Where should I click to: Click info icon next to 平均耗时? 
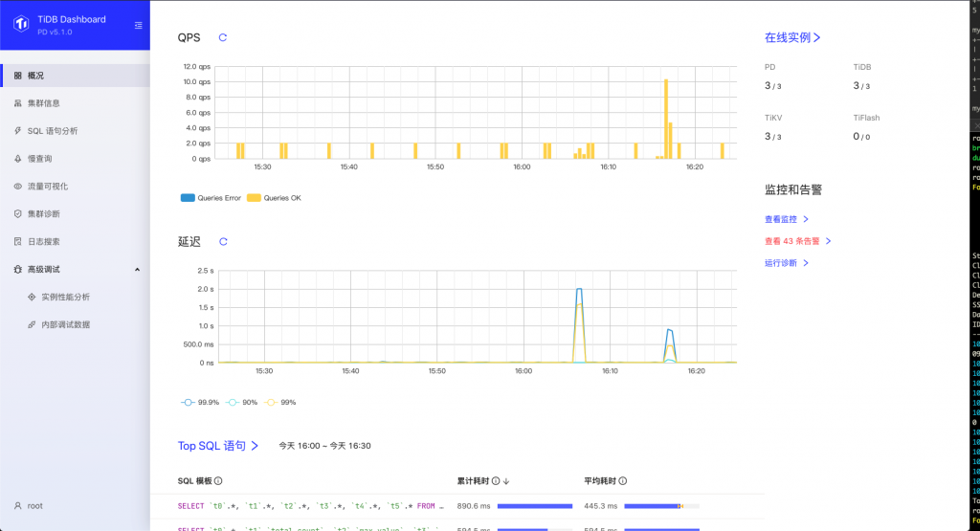(x=622, y=481)
